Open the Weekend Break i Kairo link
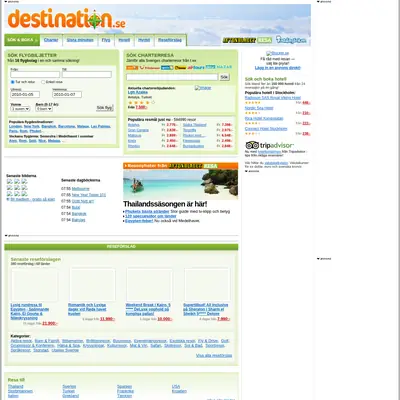 point(148,309)
